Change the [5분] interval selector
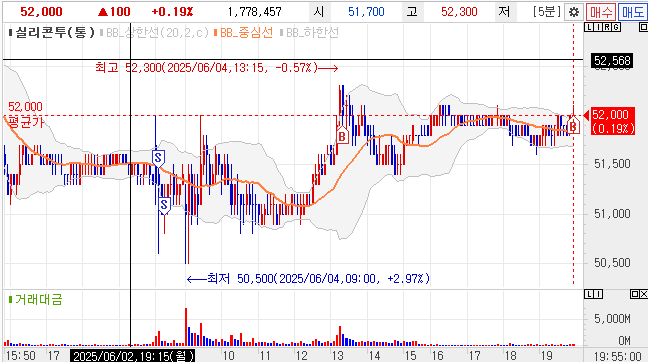 coord(546,12)
